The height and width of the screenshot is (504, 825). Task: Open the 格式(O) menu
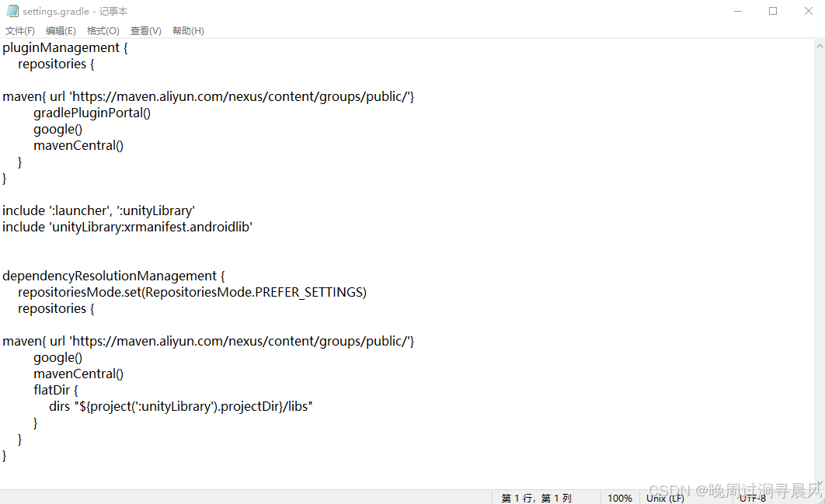103,30
